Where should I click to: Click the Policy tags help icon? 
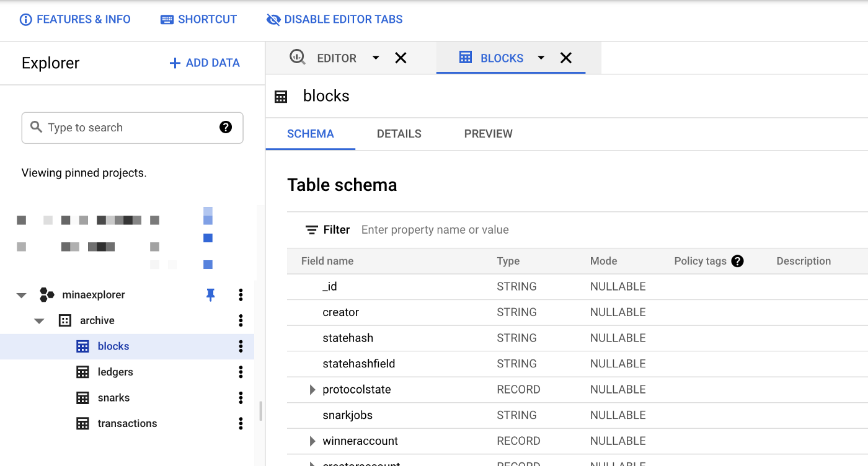737,261
